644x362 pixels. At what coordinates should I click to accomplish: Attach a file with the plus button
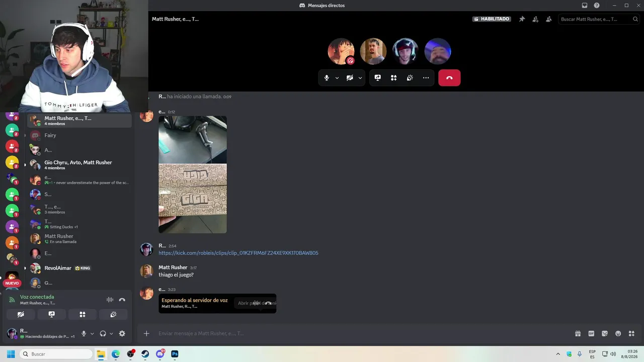click(146, 333)
